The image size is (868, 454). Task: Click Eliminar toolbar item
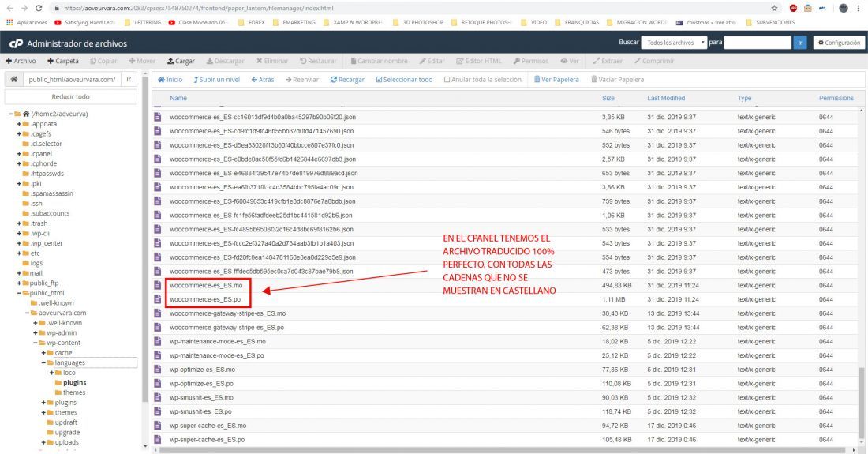[x=272, y=61]
